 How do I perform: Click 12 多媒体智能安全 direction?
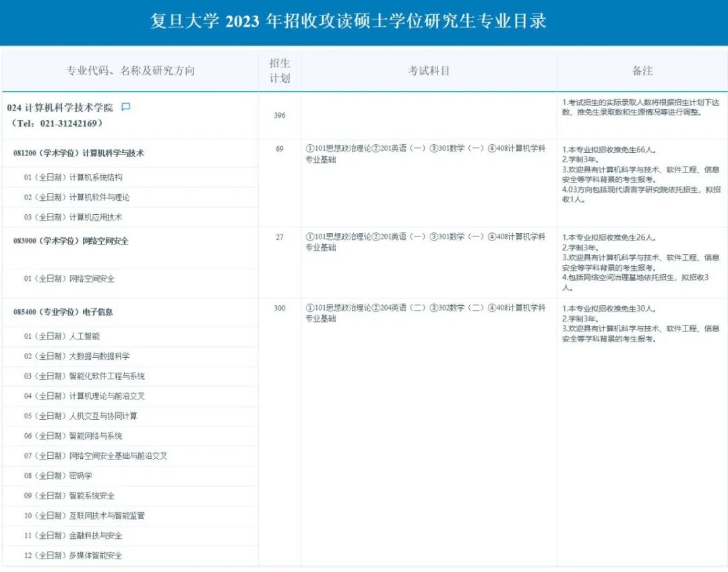point(73,556)
